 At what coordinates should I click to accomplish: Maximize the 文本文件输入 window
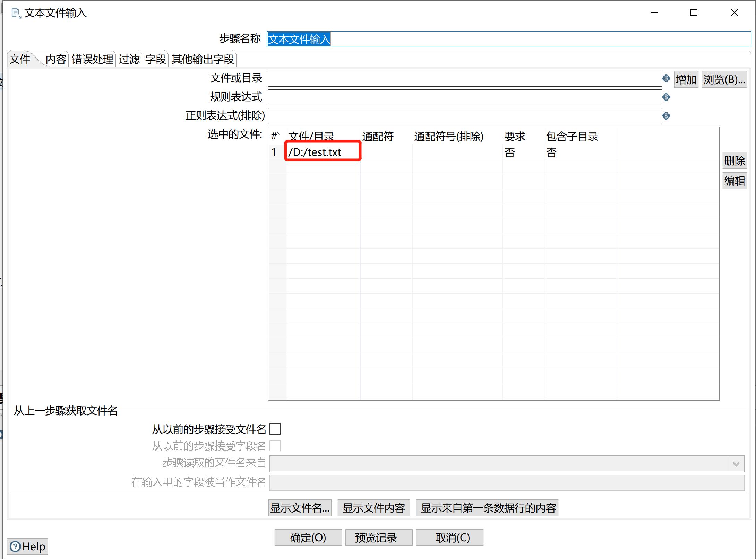point(694,13)
